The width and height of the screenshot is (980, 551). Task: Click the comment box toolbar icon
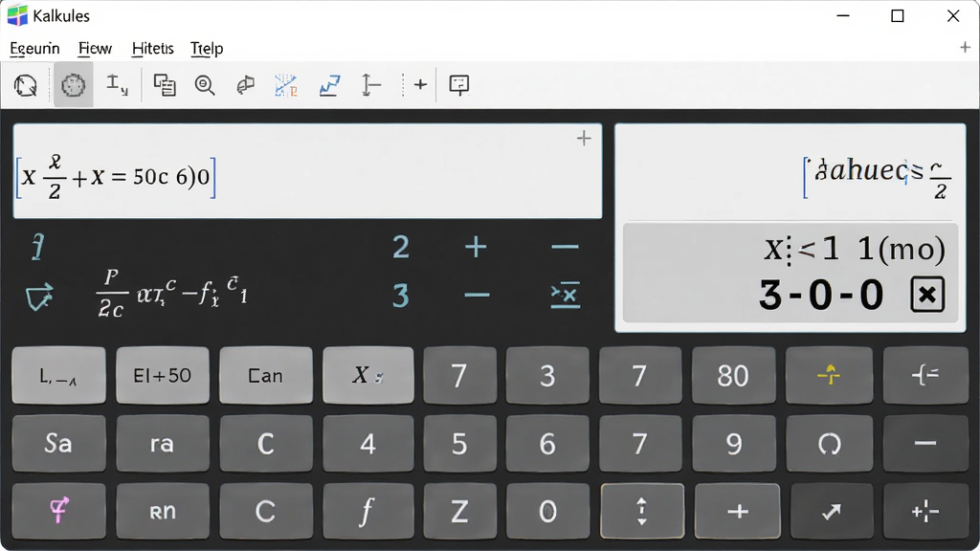tap(458, 85)
